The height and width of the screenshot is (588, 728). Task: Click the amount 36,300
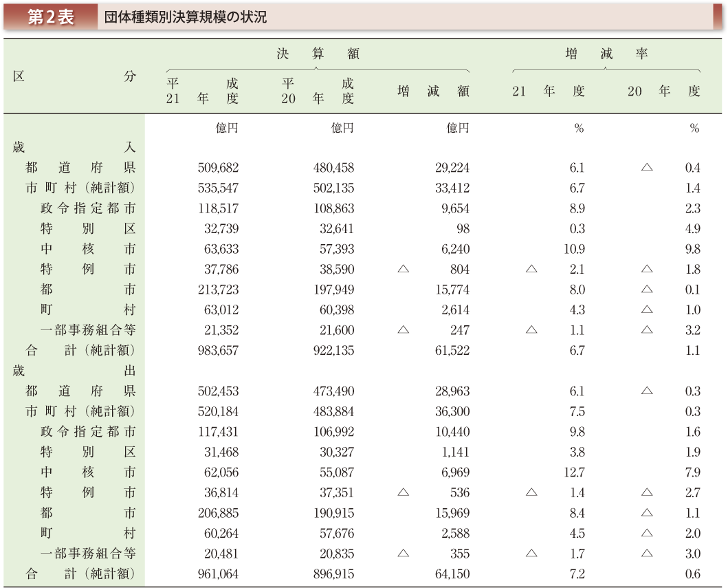coord(452,411)
